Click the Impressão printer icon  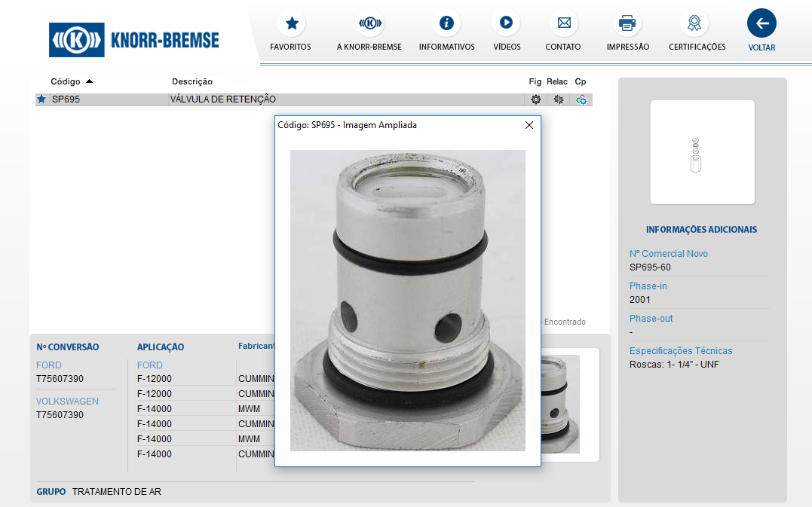click(x=627, y=23)
